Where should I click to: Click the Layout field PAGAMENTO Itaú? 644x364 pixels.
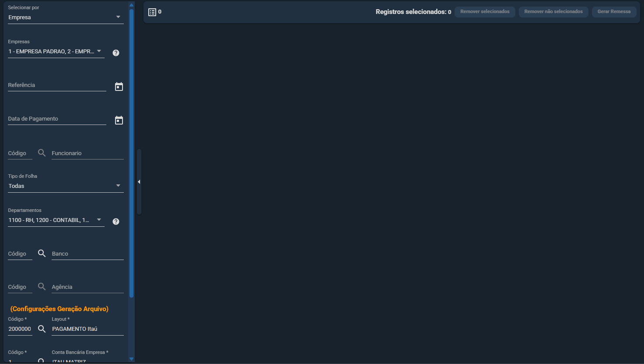pos(87,329)
